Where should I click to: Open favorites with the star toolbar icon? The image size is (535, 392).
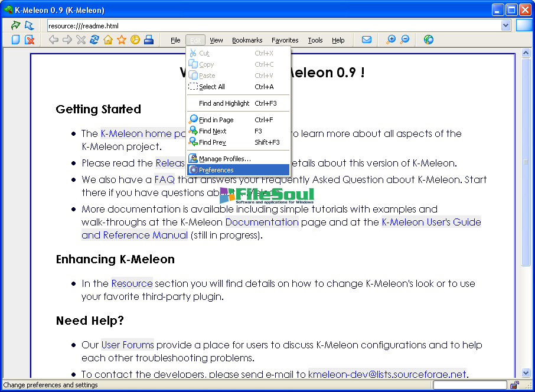(x=122, y=40)
